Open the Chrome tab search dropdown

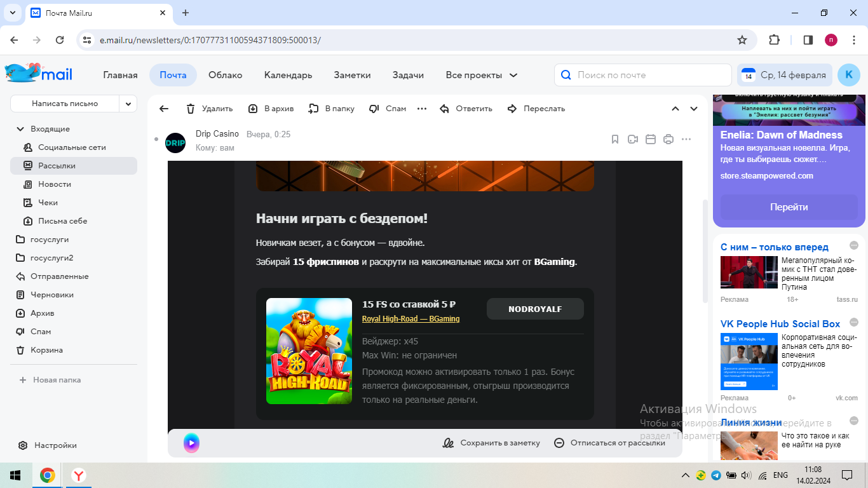point(12,13)
